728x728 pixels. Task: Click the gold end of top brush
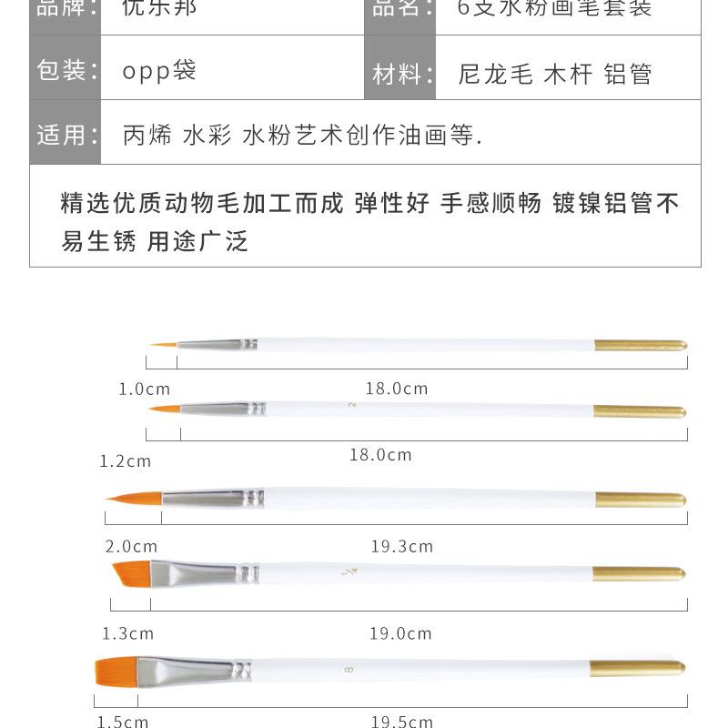[641, 346]
